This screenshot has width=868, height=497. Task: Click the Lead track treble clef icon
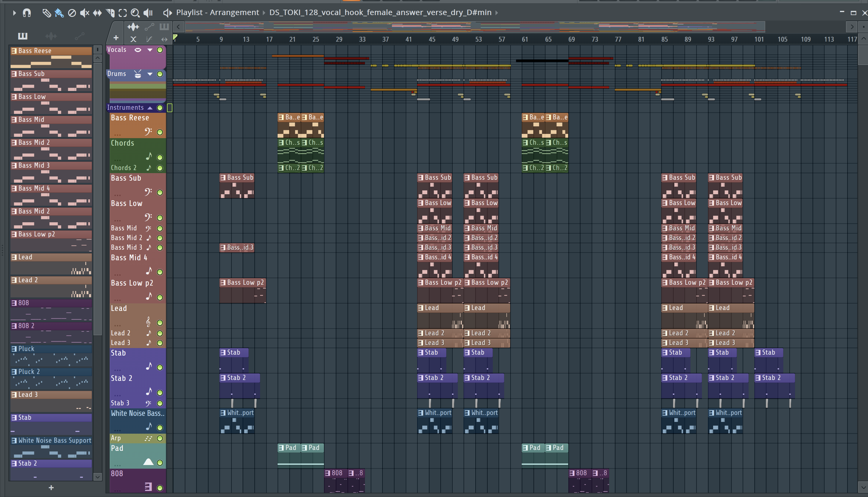(148, 322)
